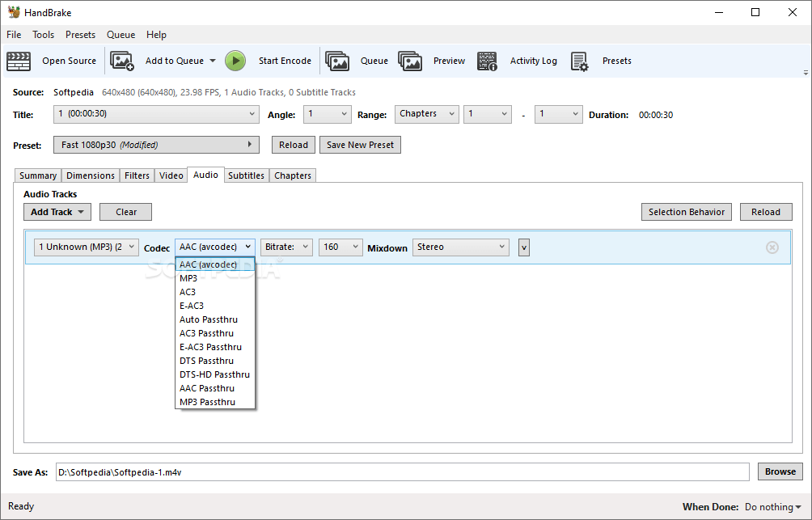Click the HandBrake app icon in the title bar
The image size is (812, 520).
[x=14, y=12]
